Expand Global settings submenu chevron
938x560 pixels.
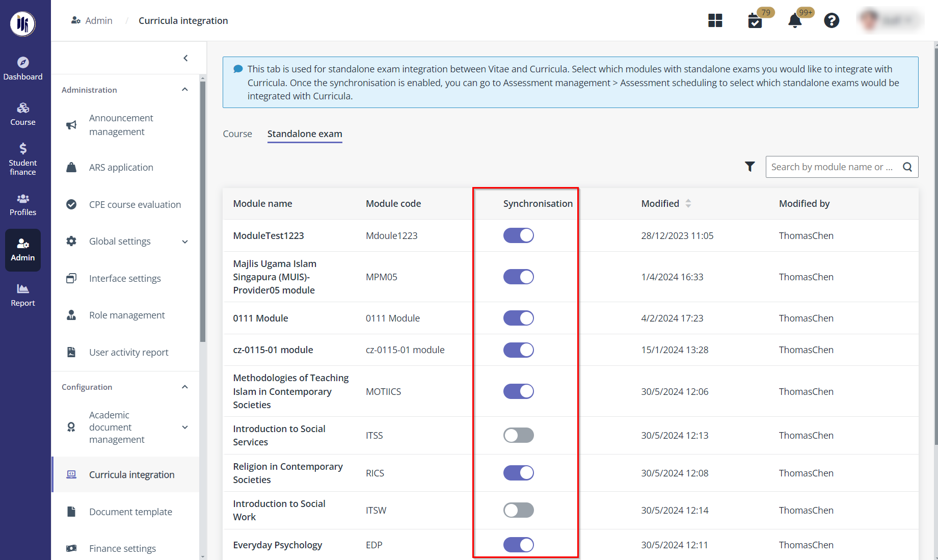point(185,242)
